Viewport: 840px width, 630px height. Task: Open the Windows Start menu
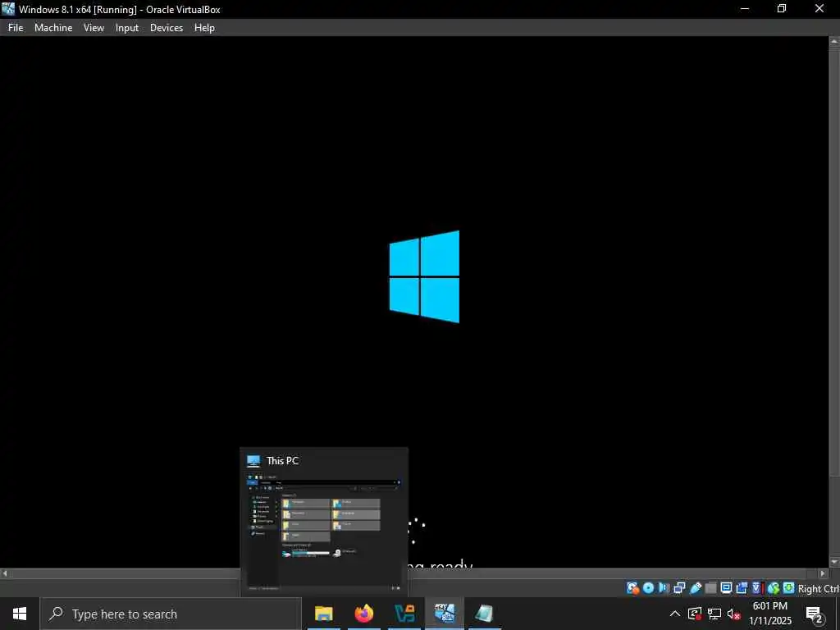click(x=20, y=614)
